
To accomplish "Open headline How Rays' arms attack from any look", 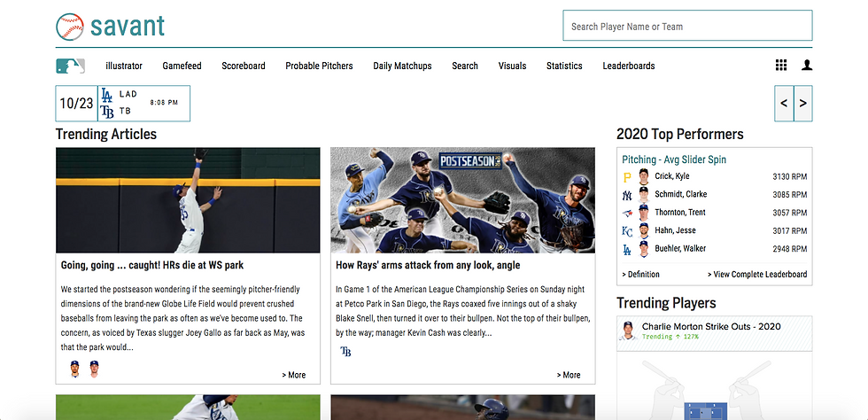I will tap(428, 265).
